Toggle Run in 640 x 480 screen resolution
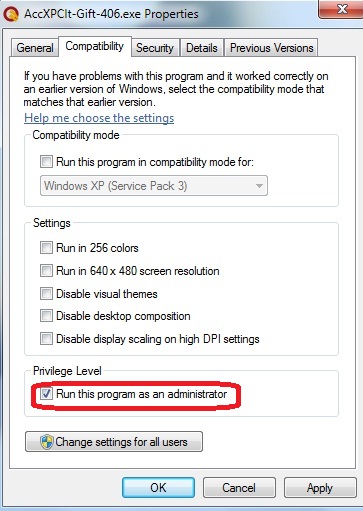Screen dimensions: 363x511 coord(46,270)
